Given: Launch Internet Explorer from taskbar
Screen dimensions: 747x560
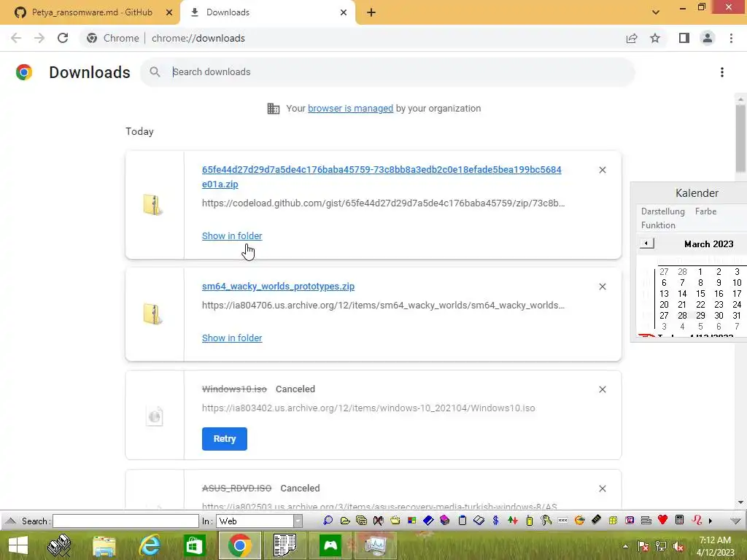Looking at the screenshot, I should pyautogui.click(x=149, y=545).
